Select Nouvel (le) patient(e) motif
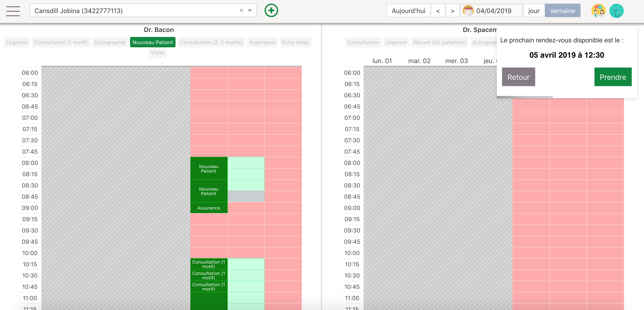Image resolution: width=644 pixels, height=310 pixels. (440, 42)
